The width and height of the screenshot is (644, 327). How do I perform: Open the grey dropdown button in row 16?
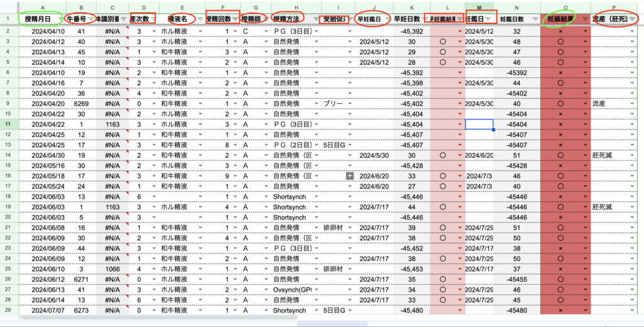click(350, 177)
